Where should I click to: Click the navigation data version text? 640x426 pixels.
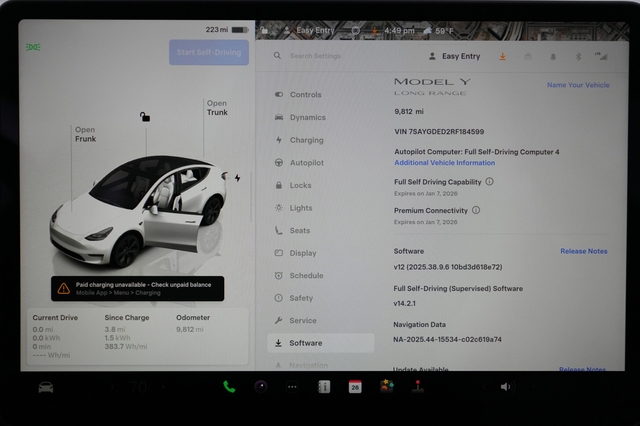pyautogui.click(x=447, y=339)
